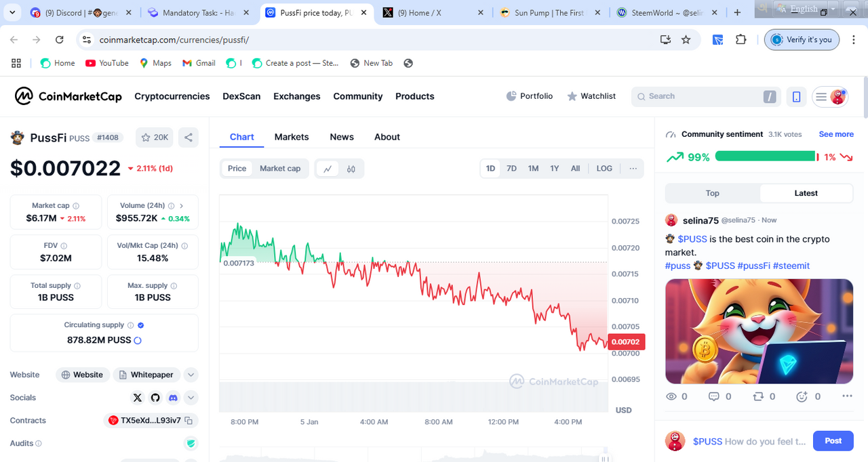Open the browser extensions puzzle icon
Viewport: 868px width, 462px height.
pos(741,40)
